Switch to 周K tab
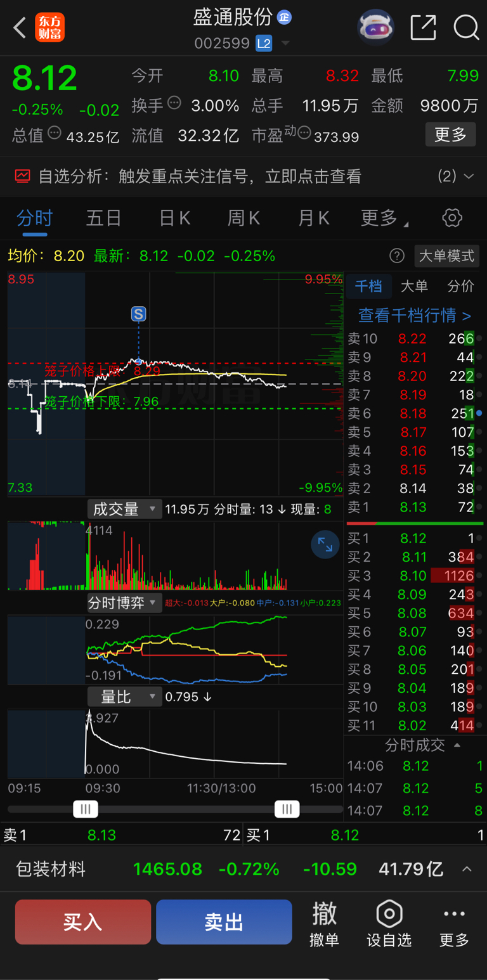487x980 pixels. click(244, 218)
